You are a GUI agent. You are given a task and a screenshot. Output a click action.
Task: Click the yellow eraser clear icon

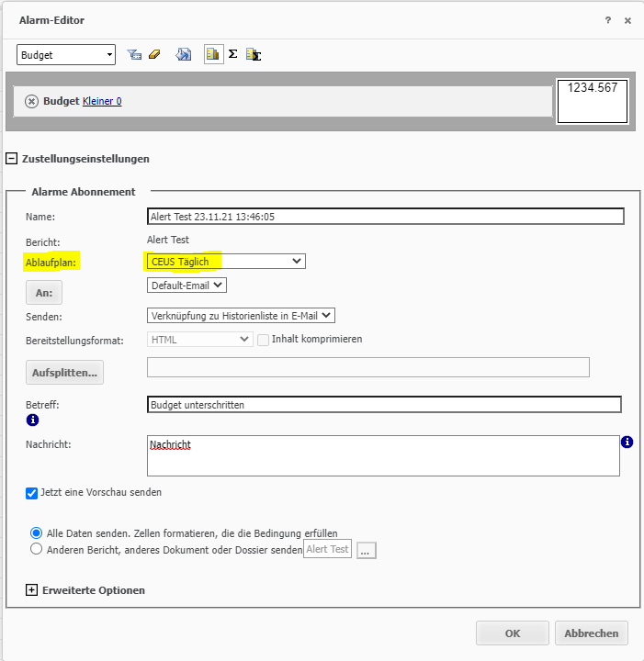(153, 55)
